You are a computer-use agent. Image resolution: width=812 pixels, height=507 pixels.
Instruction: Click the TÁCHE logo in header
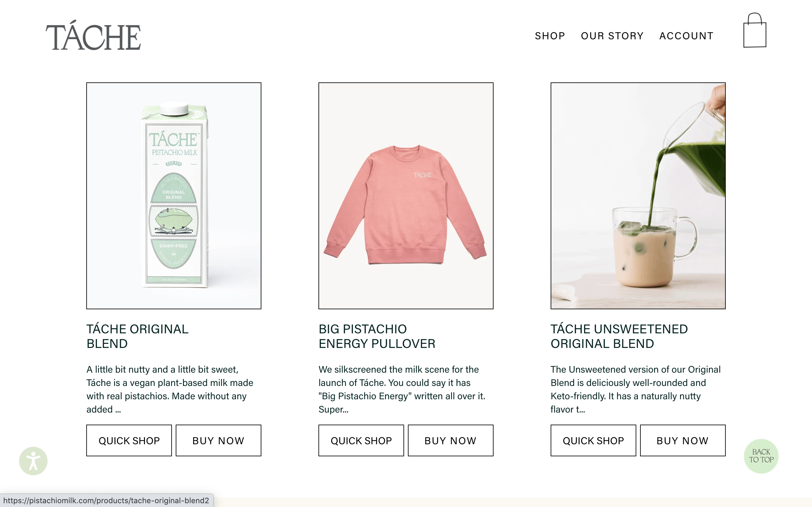[93, 35]
